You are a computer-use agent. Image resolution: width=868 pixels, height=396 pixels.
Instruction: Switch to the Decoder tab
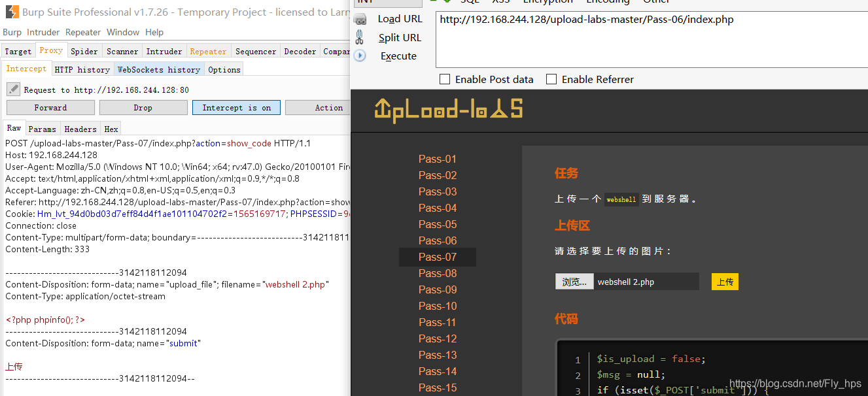click(300, 51)
